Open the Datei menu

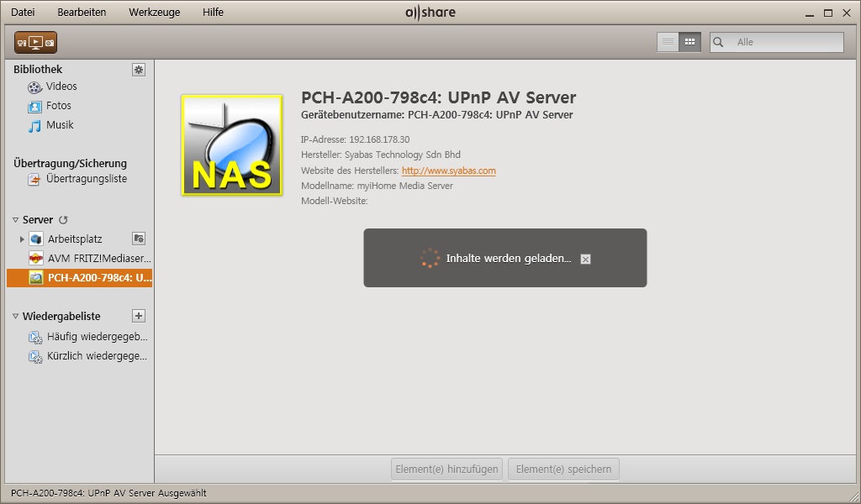(23, 13)
